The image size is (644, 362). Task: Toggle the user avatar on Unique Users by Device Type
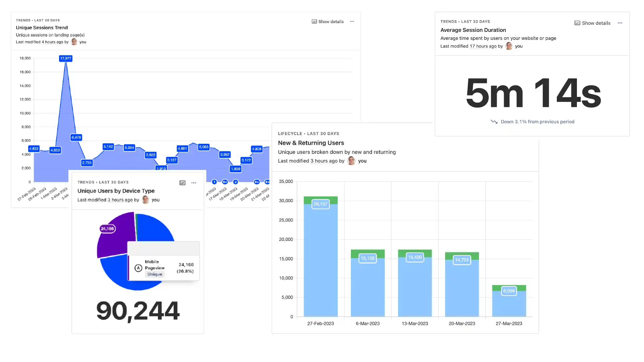coord(145,200)
